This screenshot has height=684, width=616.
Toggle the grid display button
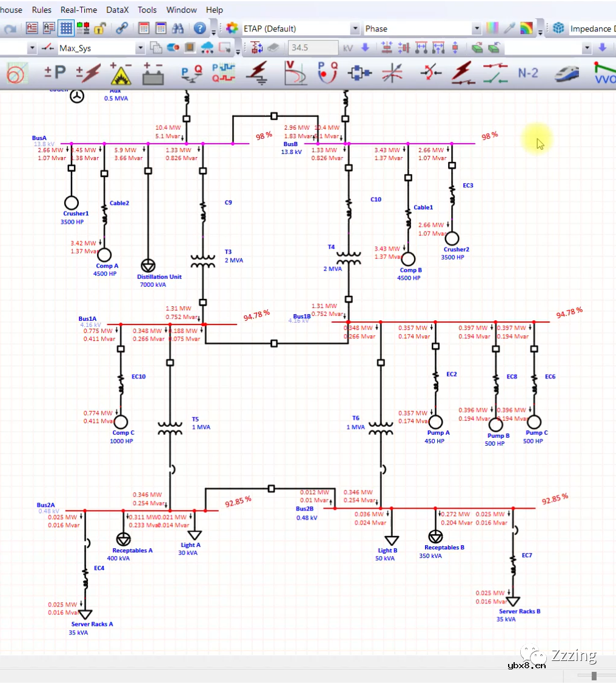66,29
